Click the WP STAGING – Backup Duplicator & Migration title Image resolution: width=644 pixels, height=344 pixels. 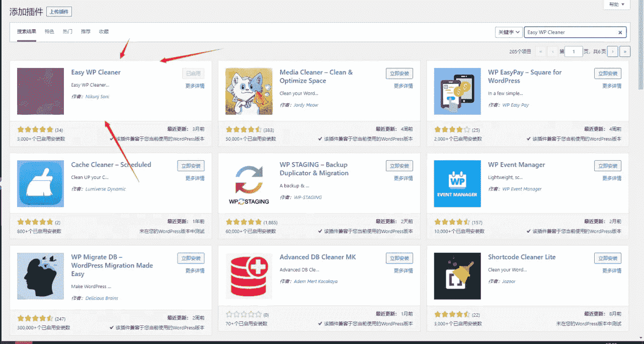(314, 169)
